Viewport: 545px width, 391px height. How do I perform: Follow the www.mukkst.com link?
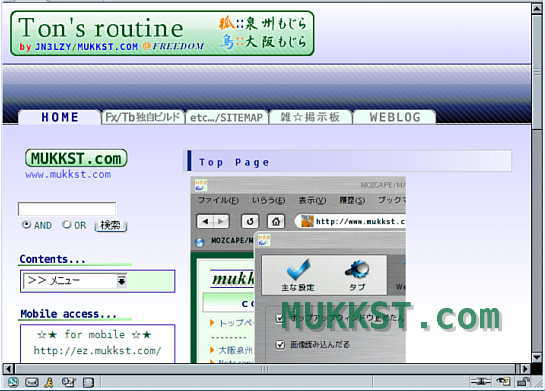(x=68, y=174)
